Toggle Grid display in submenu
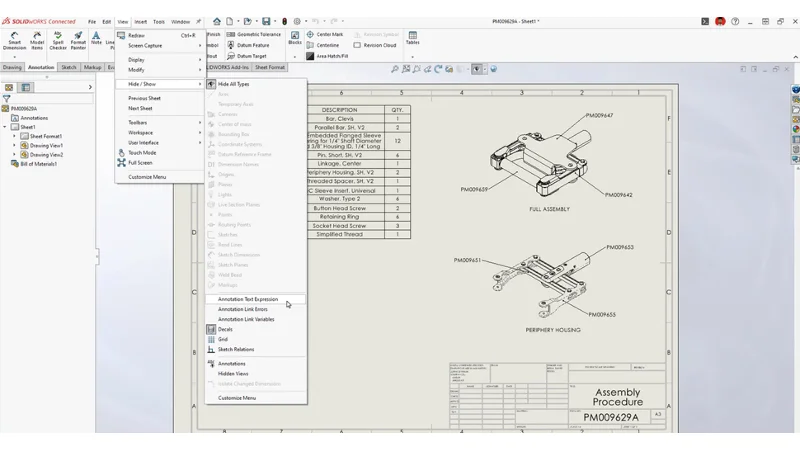This screenshot has height=450, width=800. (223, 339)
